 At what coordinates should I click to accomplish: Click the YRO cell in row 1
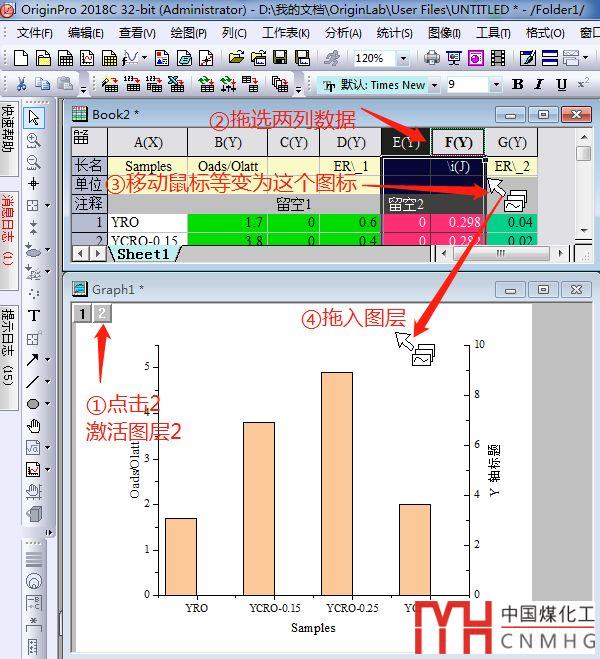(148, 222)
